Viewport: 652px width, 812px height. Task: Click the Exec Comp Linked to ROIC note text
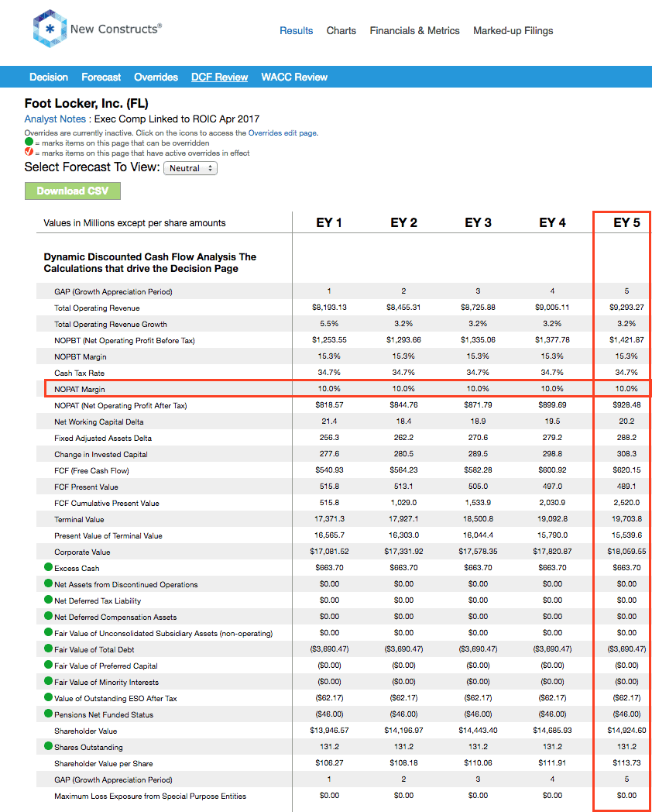coord(177,119)
